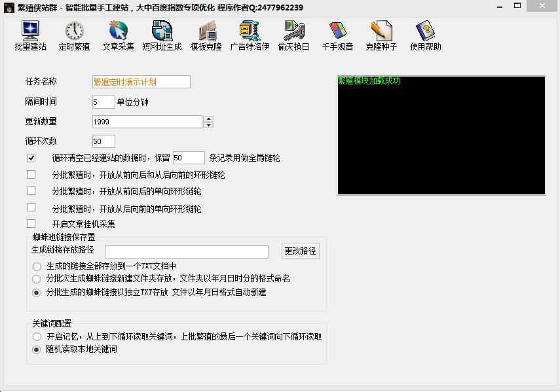Focus the 隔间时间 input field
560x392 pixels.
click(x=103, y=102)
